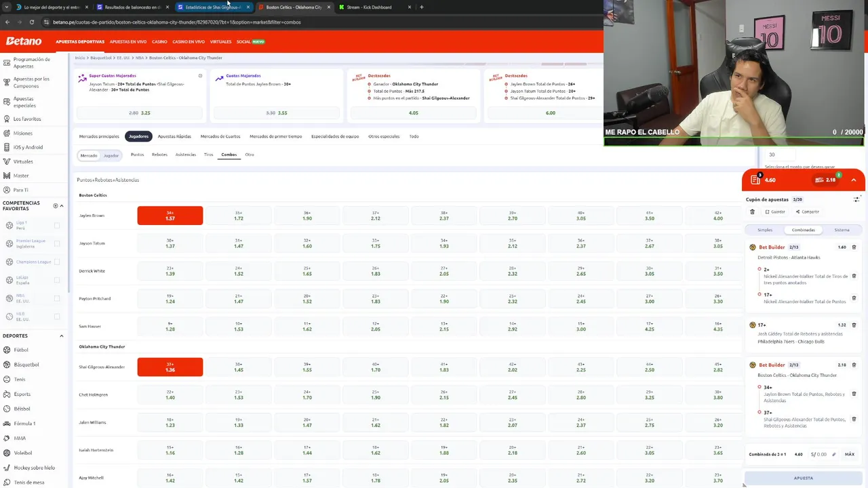Go to Básquetbol breadcrumb link
The image size is (868, 488).
(x=101, y=58)
